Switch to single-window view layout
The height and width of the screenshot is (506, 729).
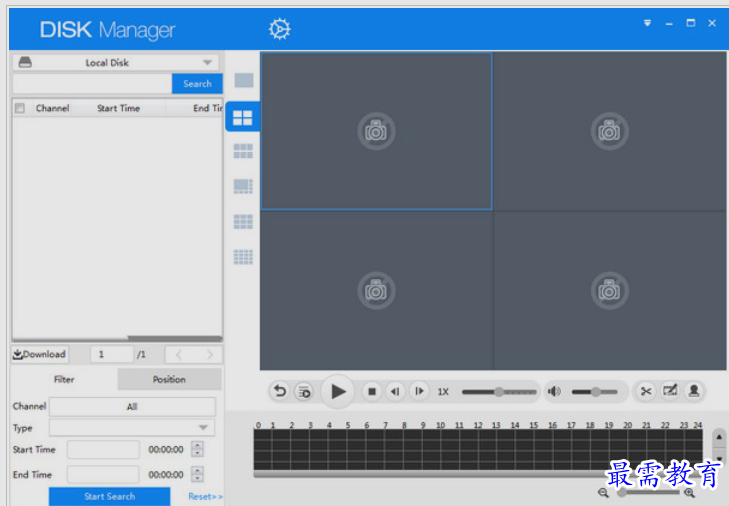pyautogui.click(x=243, y=81)
